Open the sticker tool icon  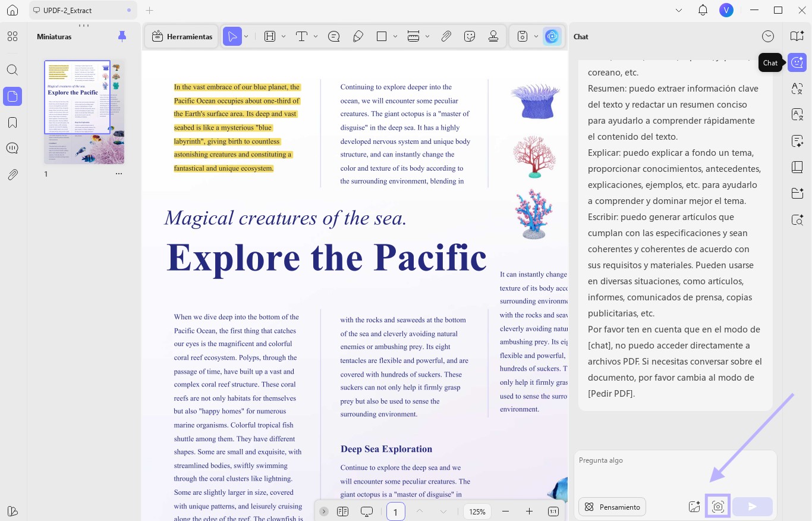tap(470, 37)
